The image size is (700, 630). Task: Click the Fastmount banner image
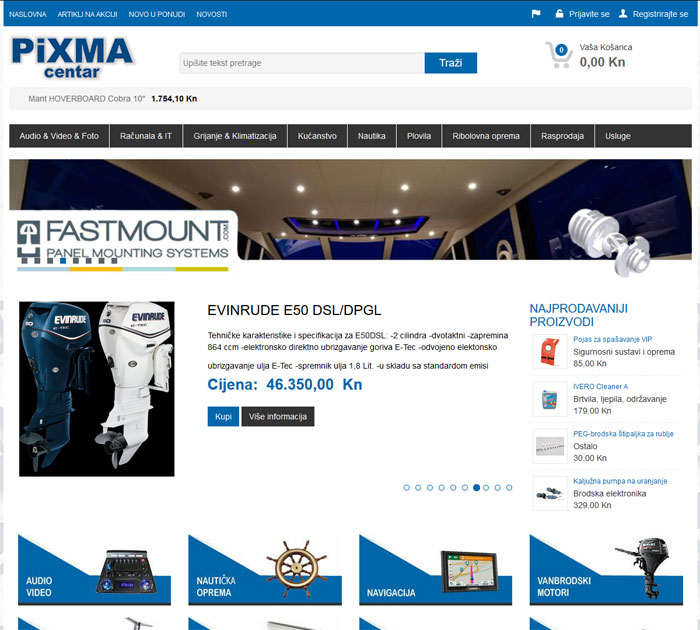coord(350,218)
